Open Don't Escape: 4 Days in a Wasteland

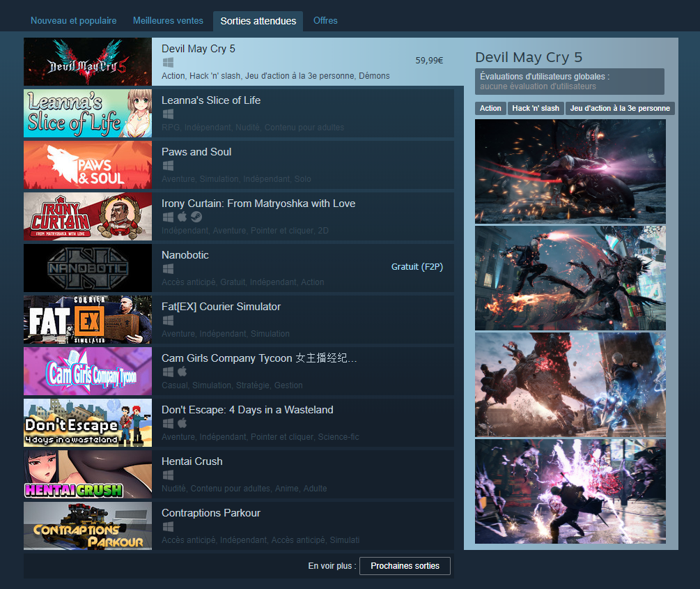coord(247,410)
